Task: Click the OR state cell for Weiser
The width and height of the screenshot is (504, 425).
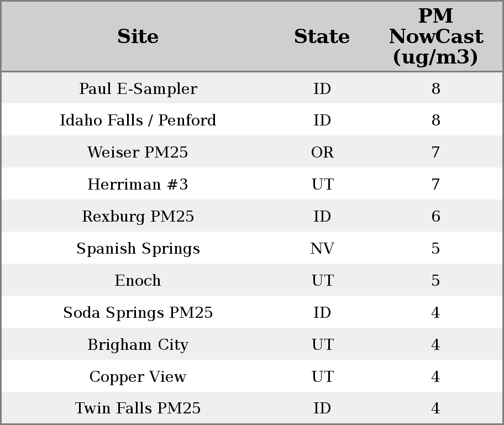Action: tap(322, 153)
